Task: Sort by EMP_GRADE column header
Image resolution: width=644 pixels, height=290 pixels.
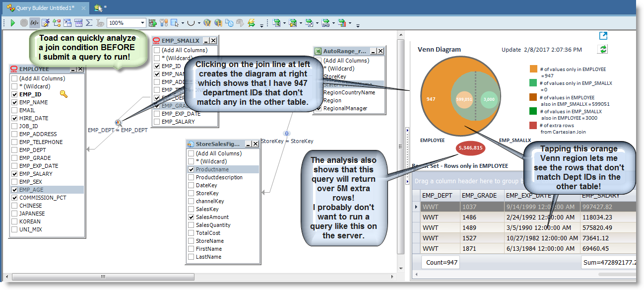Action: [x=482, y=195]
